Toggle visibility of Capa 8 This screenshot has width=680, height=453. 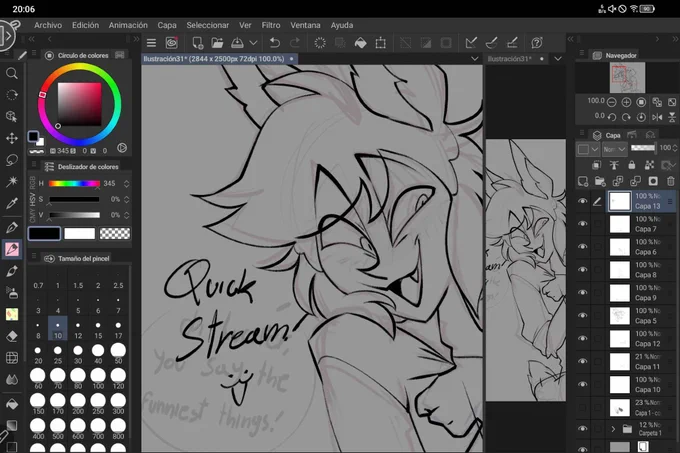(583, 270)
